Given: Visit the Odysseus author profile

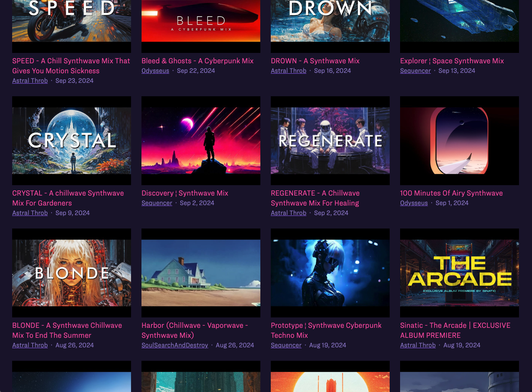Looking at the screenshot, I should click(155, 71).
